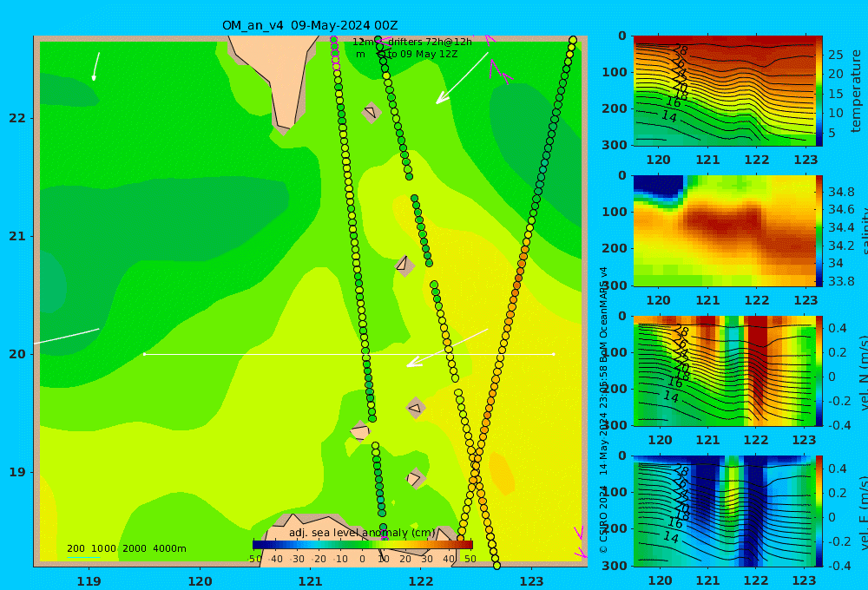Click latitude label 20 on main map
The height and width of the screenshot is (590, 868).
[17, 354]
